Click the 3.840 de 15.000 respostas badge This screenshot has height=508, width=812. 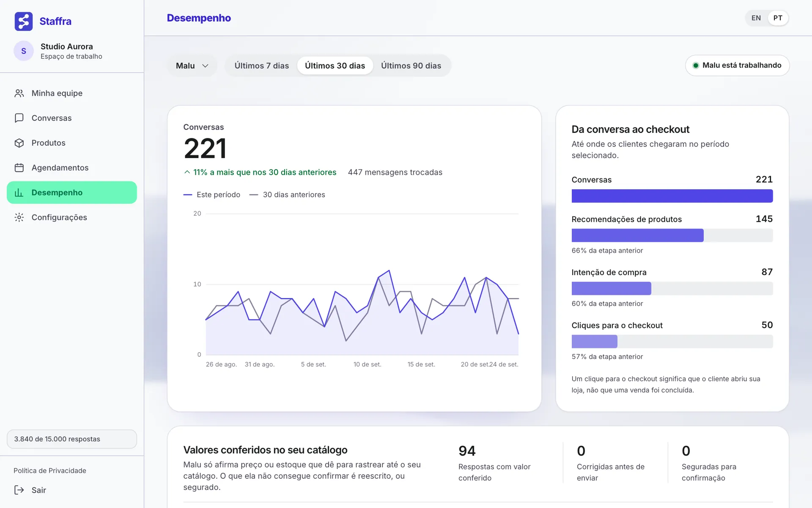[x=72, y=439]
